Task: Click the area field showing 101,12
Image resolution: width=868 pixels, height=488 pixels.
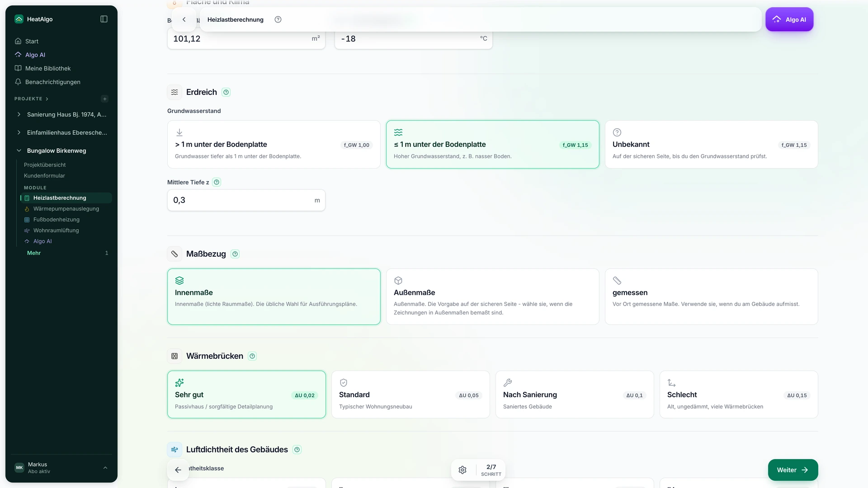Action: [246, 39]
